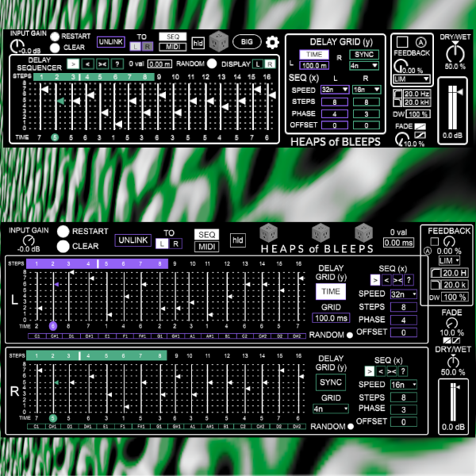Open the R SPEED 16n dropdown in compact view
This screenshot has height=476, width=476.
pyautogui.click(x=367, y=90)
